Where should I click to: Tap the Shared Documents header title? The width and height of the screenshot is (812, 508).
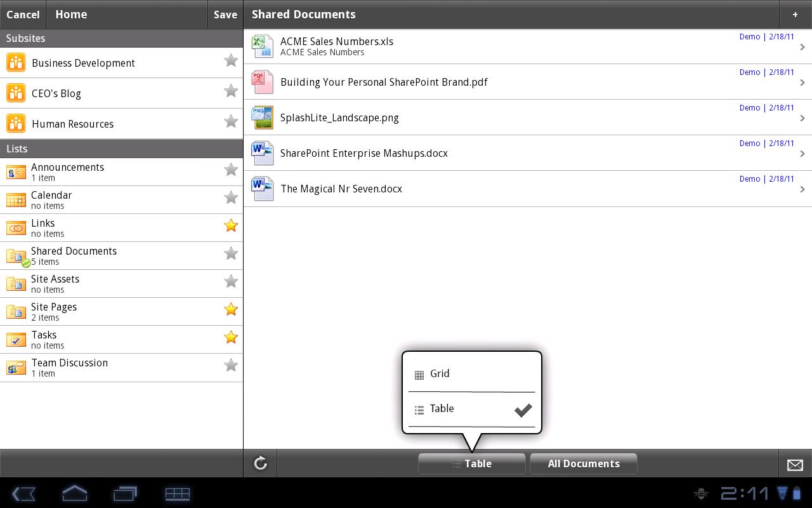[304, 14]
